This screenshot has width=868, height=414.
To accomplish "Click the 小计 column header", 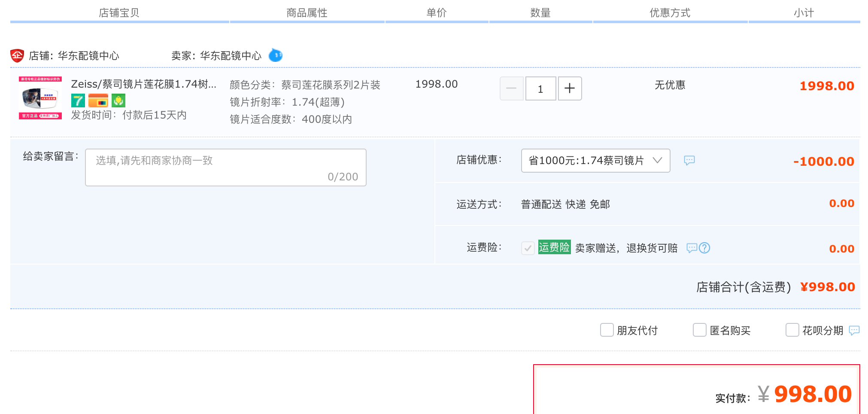I will click(x=804, y=13).
